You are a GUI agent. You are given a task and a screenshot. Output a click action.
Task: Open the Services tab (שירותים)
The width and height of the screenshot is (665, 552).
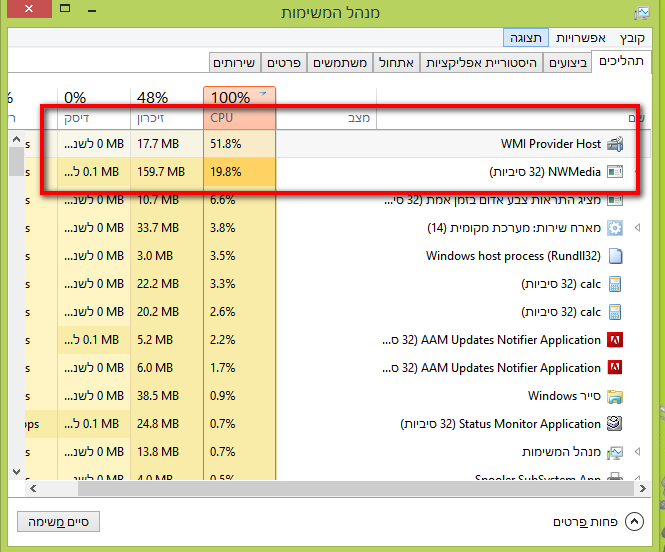pos(234,63)
